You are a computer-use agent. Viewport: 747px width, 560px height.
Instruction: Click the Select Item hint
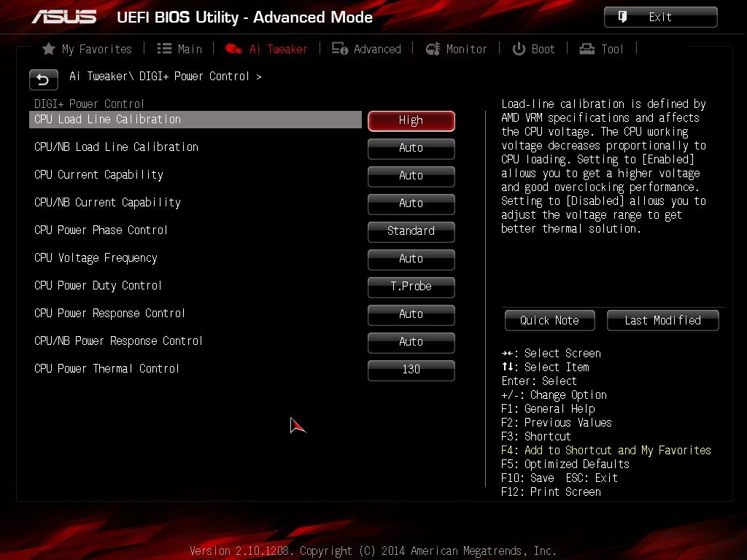546,367
